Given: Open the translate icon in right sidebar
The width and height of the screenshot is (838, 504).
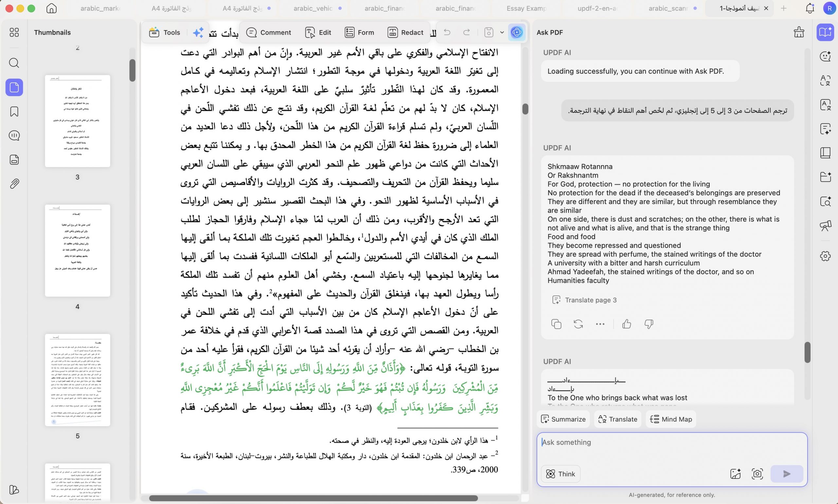Looking at the screenshot, I should pos(826,80).
